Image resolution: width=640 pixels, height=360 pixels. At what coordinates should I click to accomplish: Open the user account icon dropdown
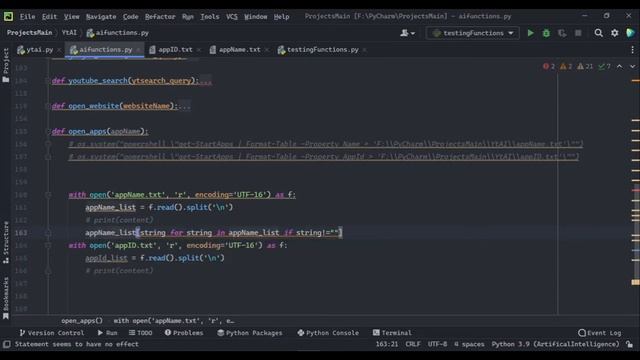407,33
